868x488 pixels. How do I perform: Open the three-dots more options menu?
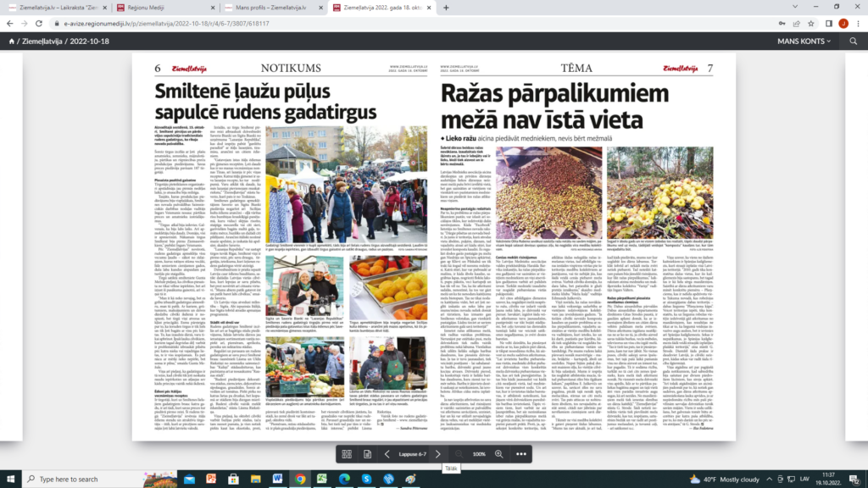pyautogui.click(x=520, y=454)
